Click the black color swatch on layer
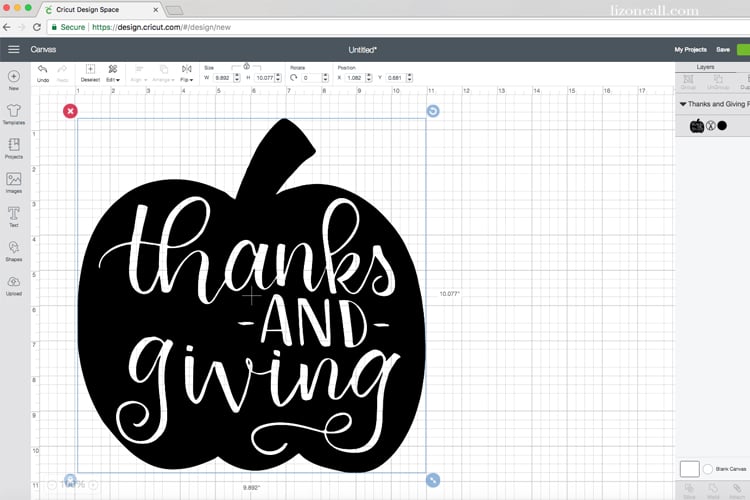The image size is (750, 500). point(722,126)
